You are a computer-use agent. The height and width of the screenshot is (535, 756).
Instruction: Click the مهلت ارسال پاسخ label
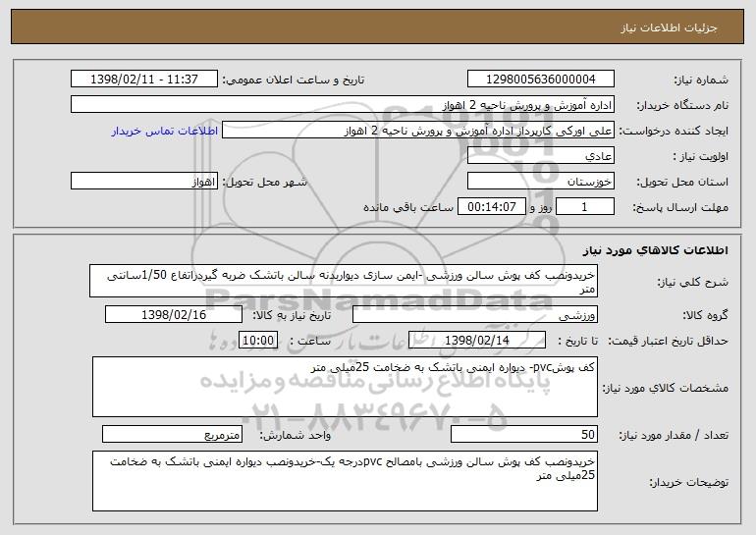679,207
